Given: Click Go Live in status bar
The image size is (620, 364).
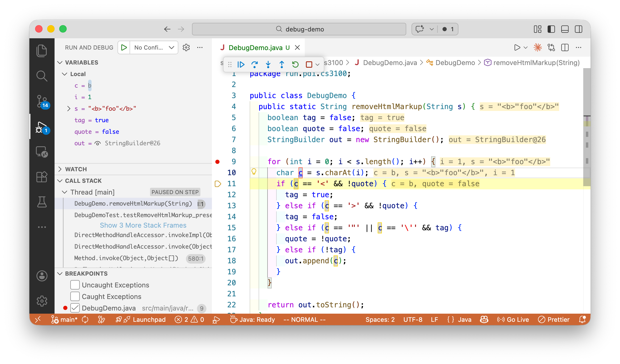Looking at the screenshot, I should tap(513, 319).
